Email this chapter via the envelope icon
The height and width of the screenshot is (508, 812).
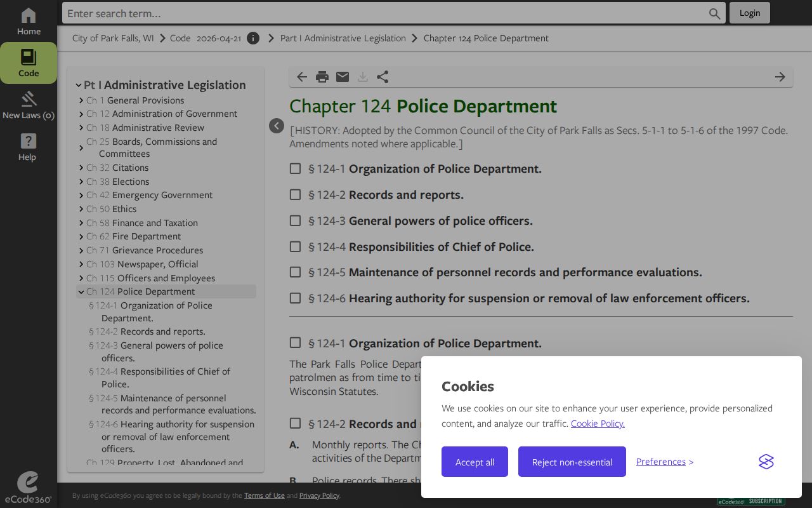[343, 77]
